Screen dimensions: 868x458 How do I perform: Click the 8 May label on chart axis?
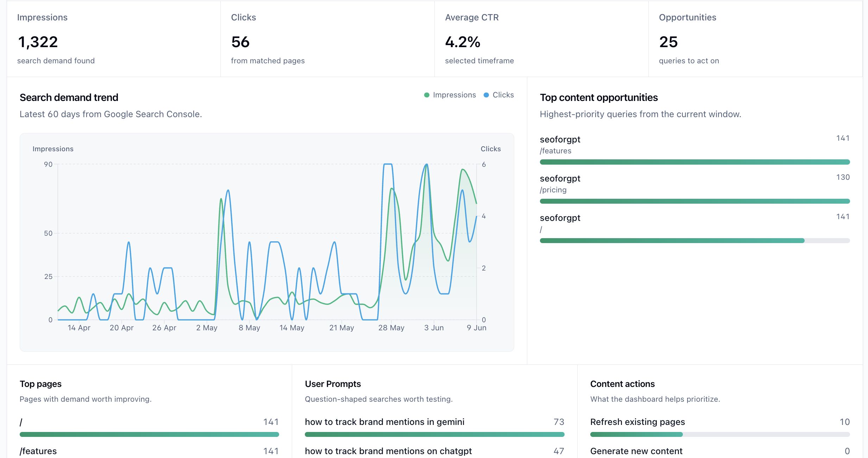(249, 328)
